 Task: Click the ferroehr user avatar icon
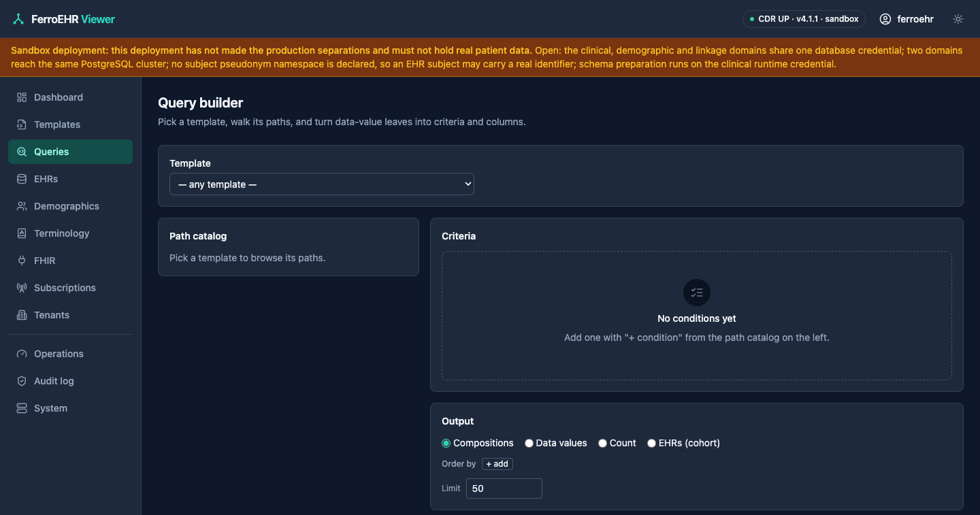point(885,19)
